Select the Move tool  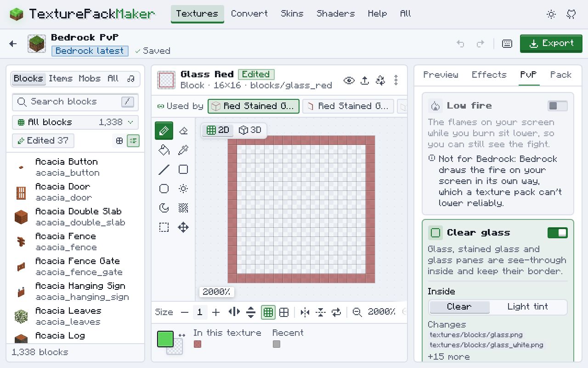pos(183,227)
